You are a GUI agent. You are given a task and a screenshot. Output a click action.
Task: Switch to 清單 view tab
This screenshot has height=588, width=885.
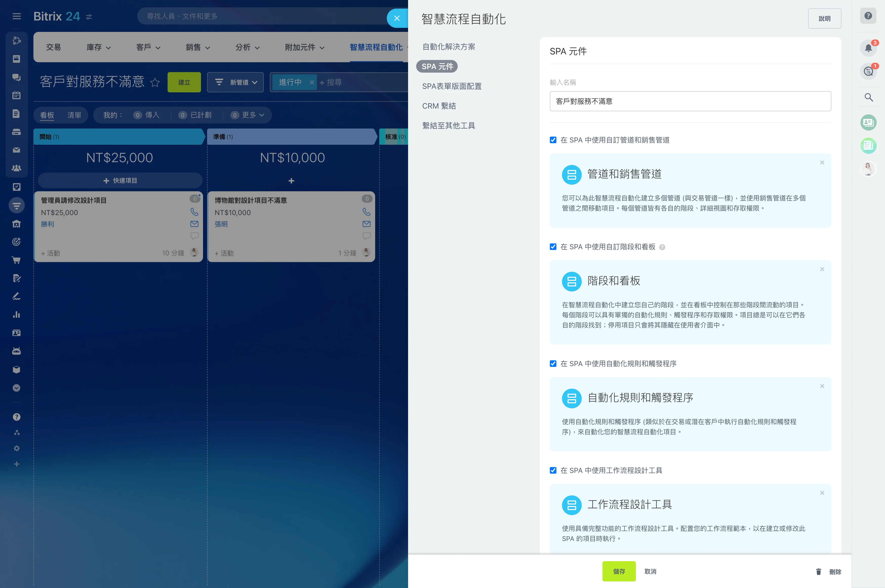[x=74, y=115]
